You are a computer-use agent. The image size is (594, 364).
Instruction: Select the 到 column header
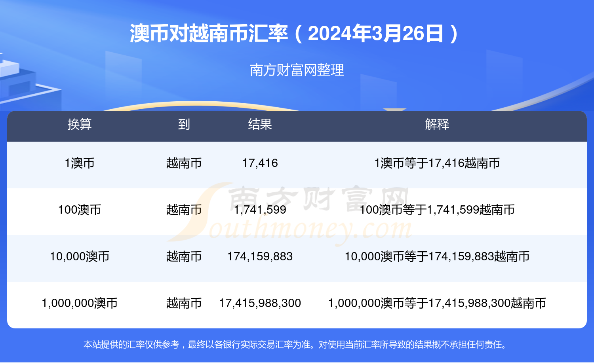[x=184, y=124]
